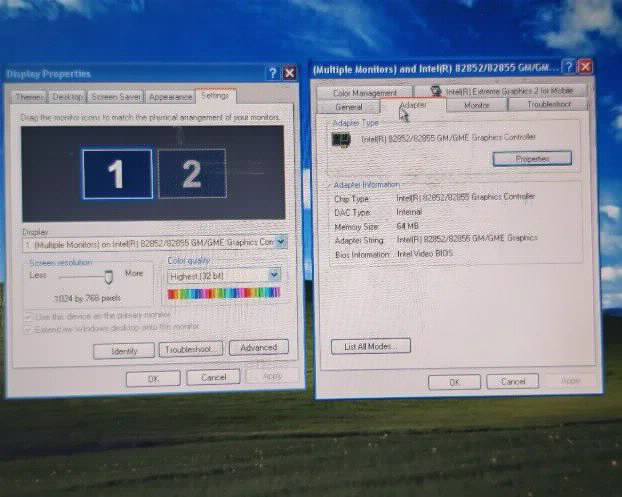Switch to the General tab
Image resolution: width=622 pixels, height=497 pixels.
coord(349,107)
